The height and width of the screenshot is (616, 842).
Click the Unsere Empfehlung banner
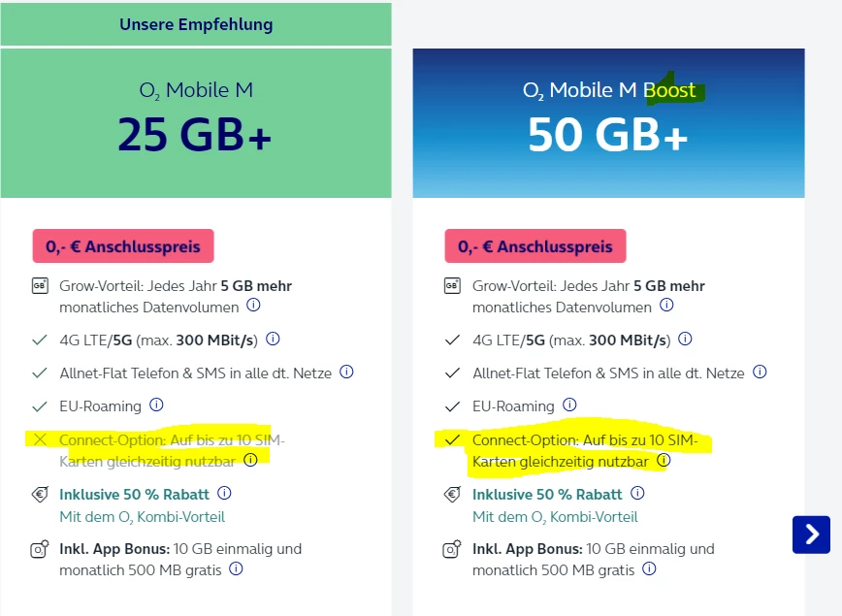point(196,24)
